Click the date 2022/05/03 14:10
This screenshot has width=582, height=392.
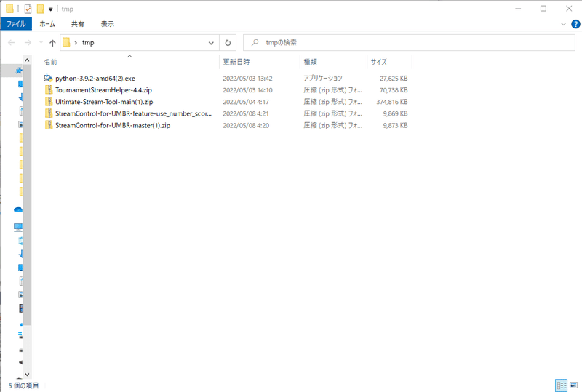coord(247,90)
